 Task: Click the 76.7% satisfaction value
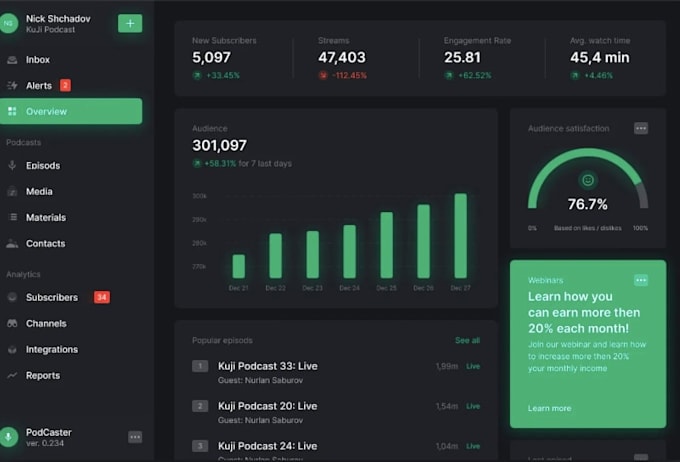pos(588,204)
